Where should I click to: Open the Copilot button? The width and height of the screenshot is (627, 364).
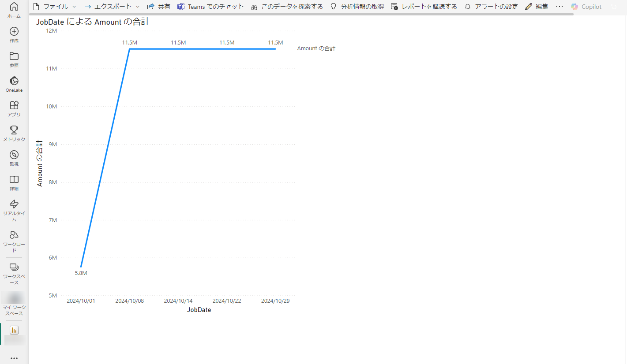[586, 6]
